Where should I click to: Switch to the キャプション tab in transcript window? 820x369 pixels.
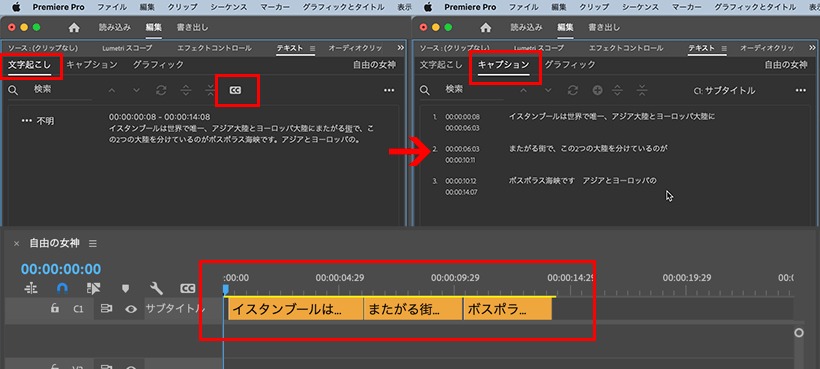coord(92,65)
